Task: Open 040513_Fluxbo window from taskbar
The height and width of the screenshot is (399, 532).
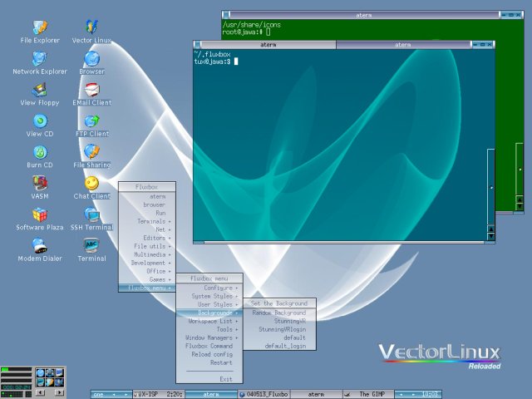Action: coord(264,394)
